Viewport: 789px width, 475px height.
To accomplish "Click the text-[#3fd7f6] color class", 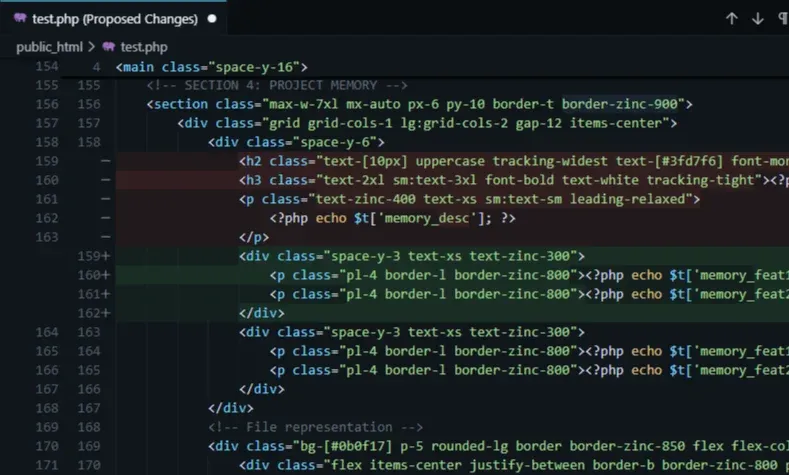I will coord(669,161).
